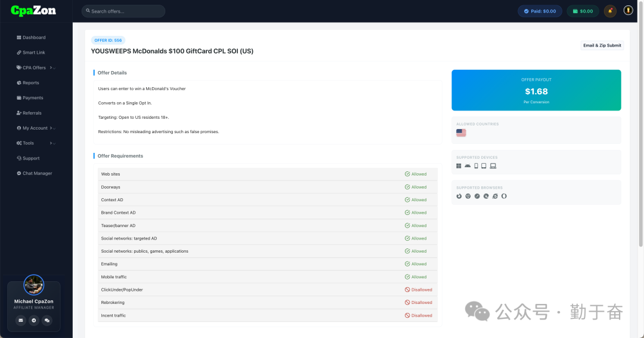Go to Reports in the sidebar

28,82
